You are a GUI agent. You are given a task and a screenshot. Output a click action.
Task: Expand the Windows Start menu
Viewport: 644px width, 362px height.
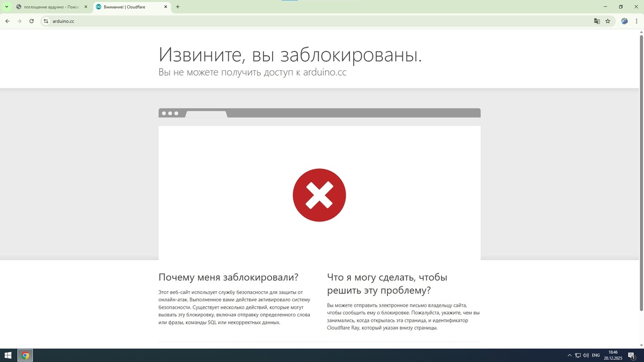click(x=8, y=355)
